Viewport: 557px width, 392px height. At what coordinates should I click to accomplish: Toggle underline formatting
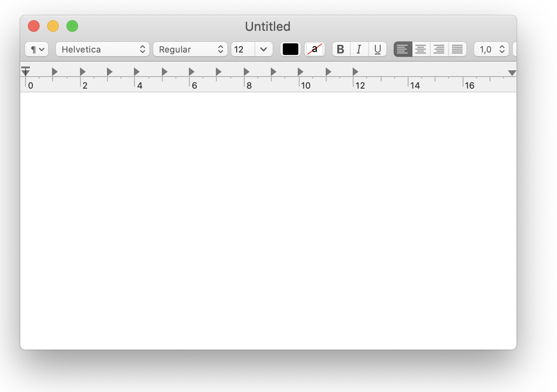click(x=378, y=49)
